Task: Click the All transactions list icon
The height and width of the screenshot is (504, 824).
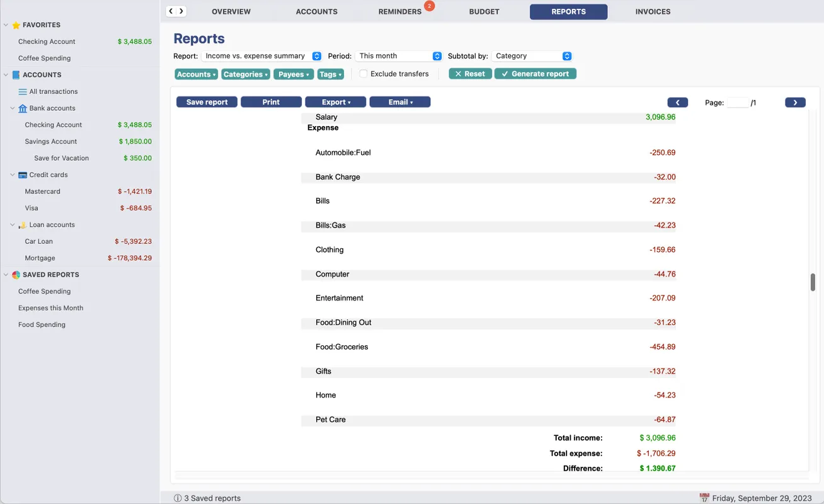Action: click(x=23, y=92)
